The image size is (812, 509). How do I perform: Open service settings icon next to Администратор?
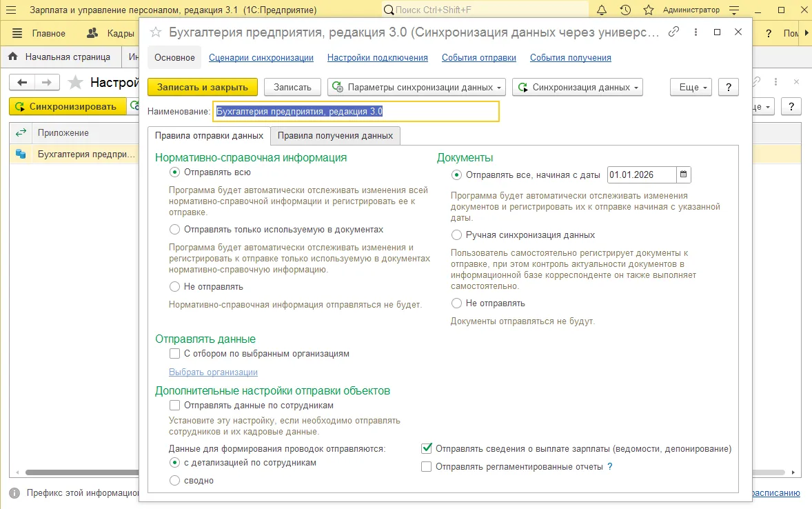pos(734,10)
